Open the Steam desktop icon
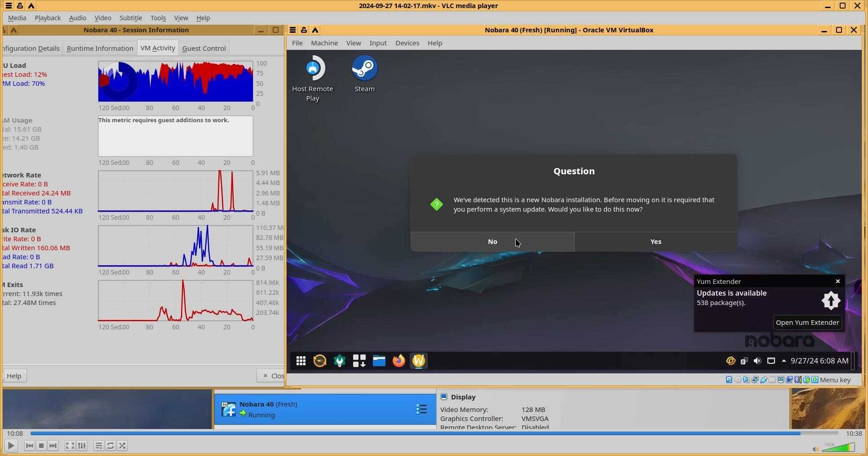 point(364,74)
